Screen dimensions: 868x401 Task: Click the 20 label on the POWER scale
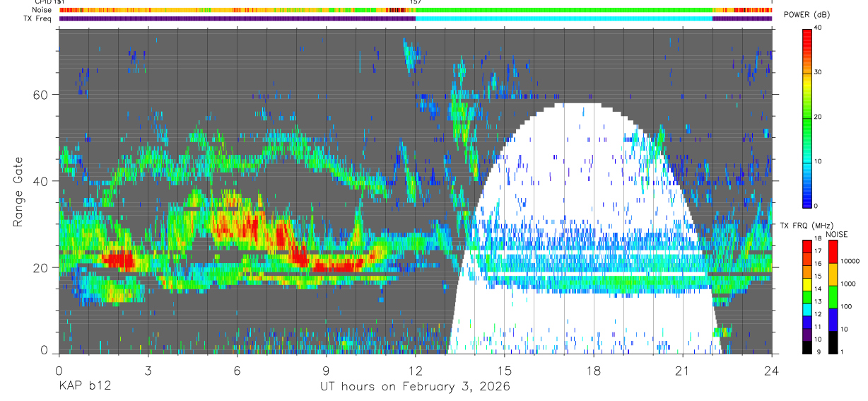pos(817,117)
